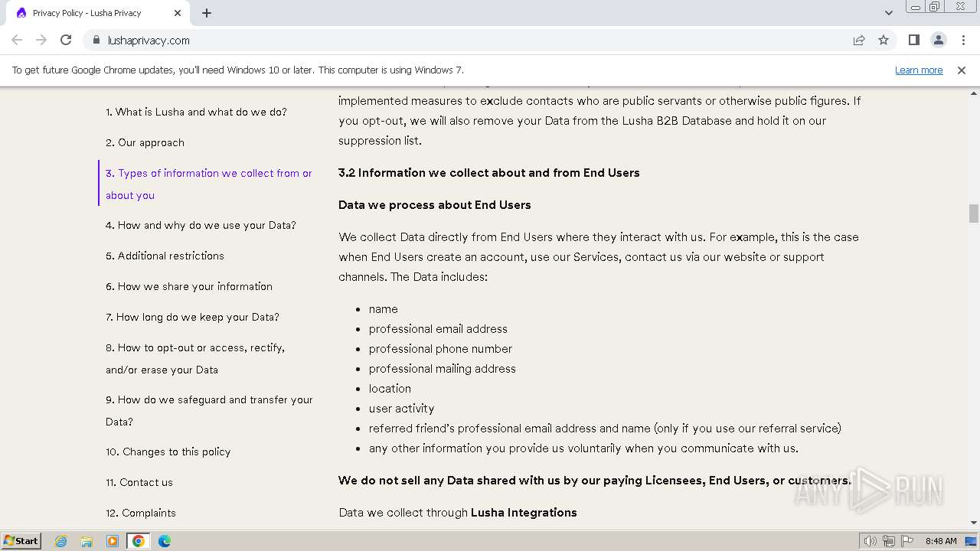Click the system clock showing 8:48 AM
Viewport: 980px width, 551px height.
pos(941,541)
